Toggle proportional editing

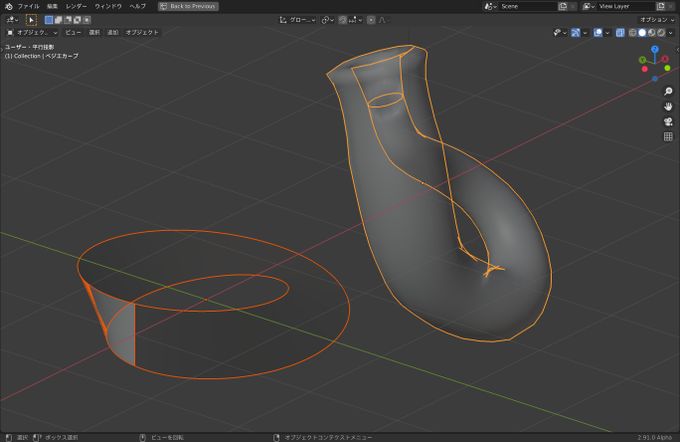[371, 20]
